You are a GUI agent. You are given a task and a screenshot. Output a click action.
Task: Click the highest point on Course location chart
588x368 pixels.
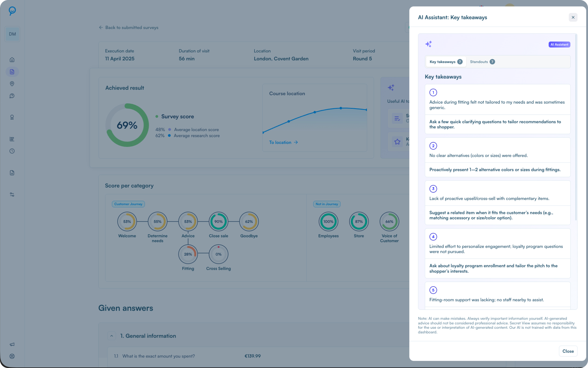pos(341,108)
